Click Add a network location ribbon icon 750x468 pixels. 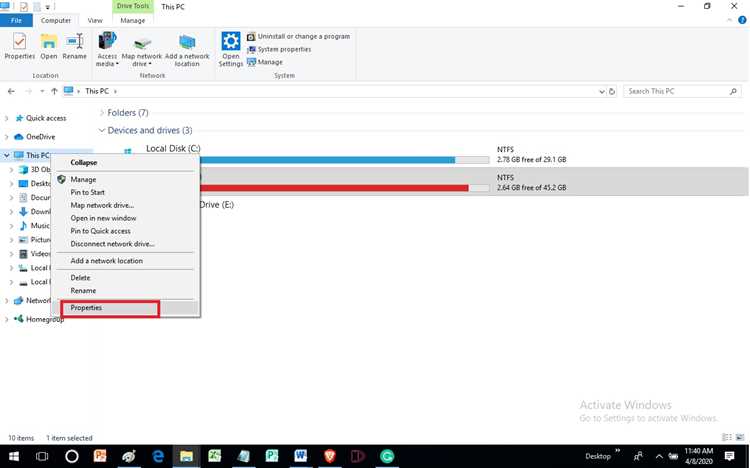187,49
